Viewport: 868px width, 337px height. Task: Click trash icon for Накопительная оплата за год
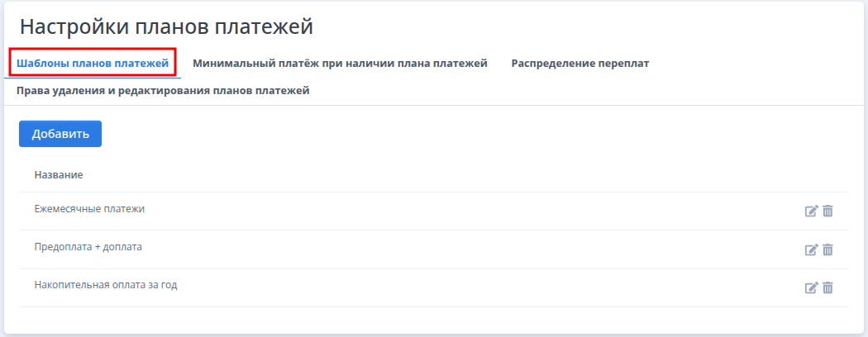(827, 288)
